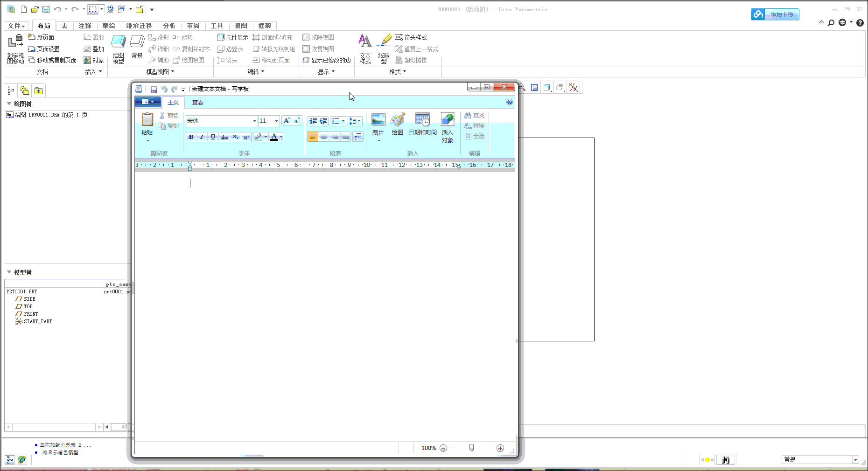This screenshot has height=471, width=868.
Task: Shrink font size in WordPad
Action: pyautogui.click(x=297, y=121)
